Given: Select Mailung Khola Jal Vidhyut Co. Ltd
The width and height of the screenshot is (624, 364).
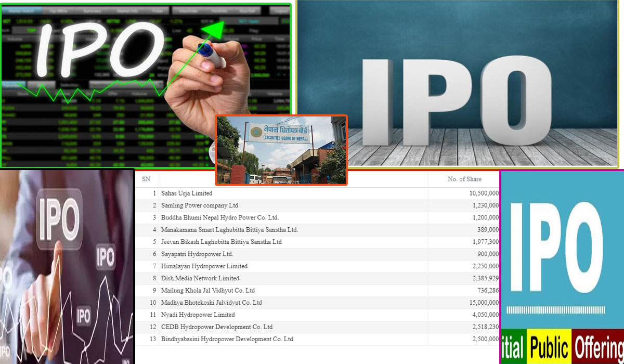Looking at the screenshot, I should 208,290.
